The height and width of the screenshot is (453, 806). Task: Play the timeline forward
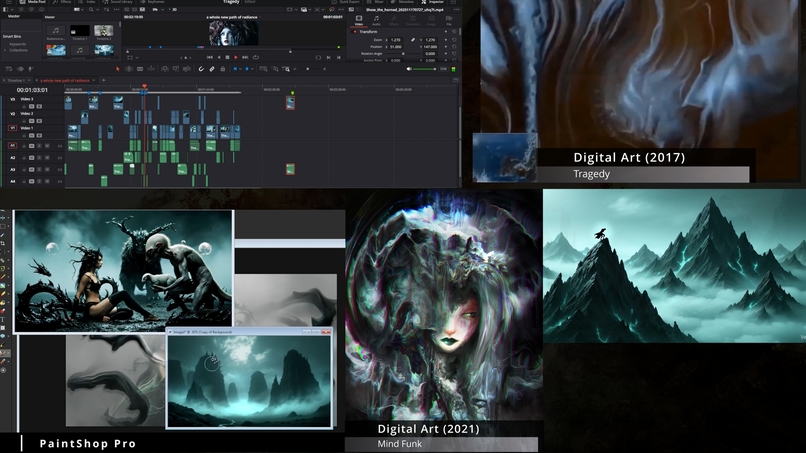[x=236, y=57]
